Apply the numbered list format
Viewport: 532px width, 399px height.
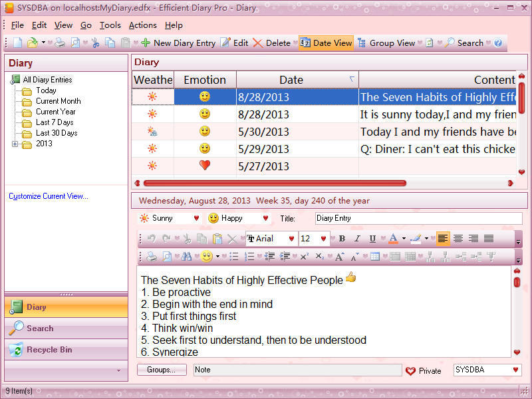(249, 257)
